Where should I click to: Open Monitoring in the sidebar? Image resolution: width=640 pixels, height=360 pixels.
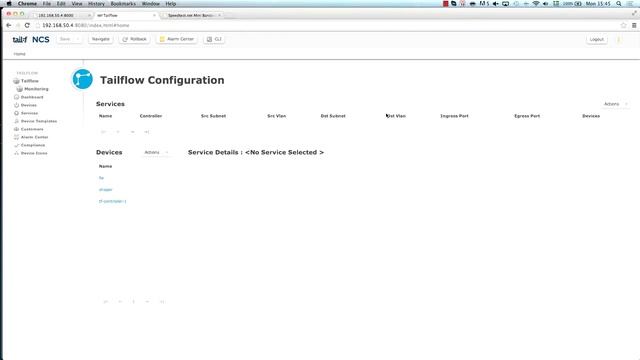36,89
